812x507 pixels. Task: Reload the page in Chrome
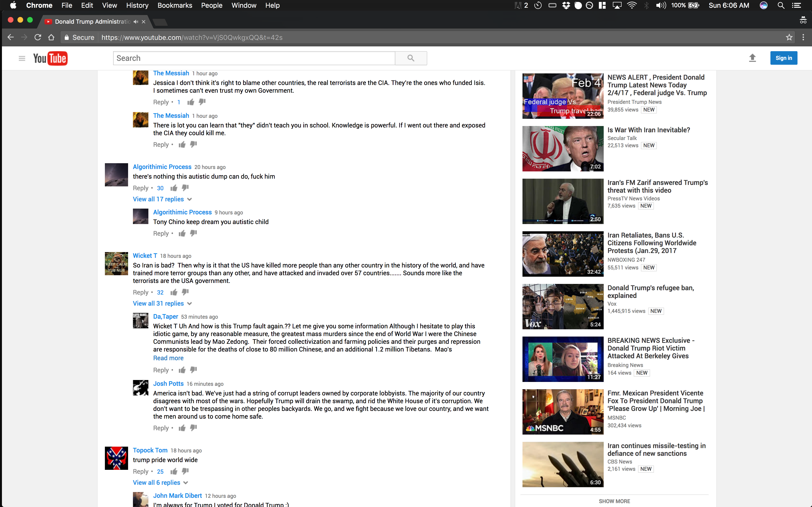click(x=38, y=37)
